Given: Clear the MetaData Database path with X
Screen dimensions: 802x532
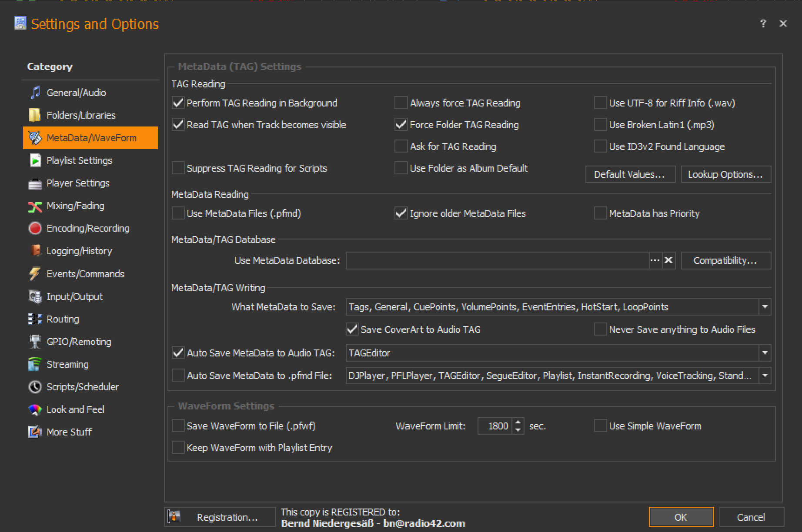Looking at the screenshot, I should [668, 260].
